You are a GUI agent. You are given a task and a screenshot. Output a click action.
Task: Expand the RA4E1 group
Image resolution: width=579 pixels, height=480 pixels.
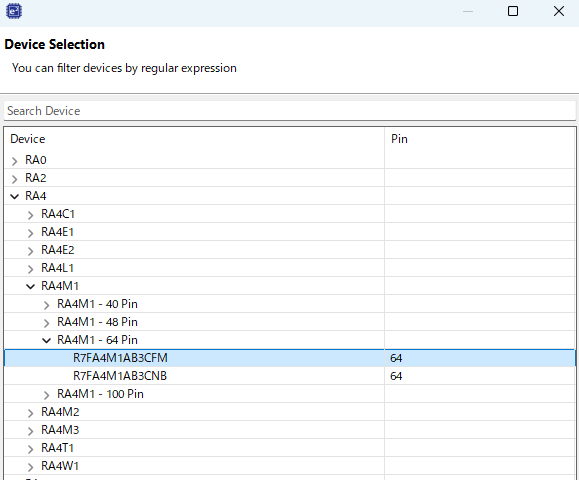[31, 233]
